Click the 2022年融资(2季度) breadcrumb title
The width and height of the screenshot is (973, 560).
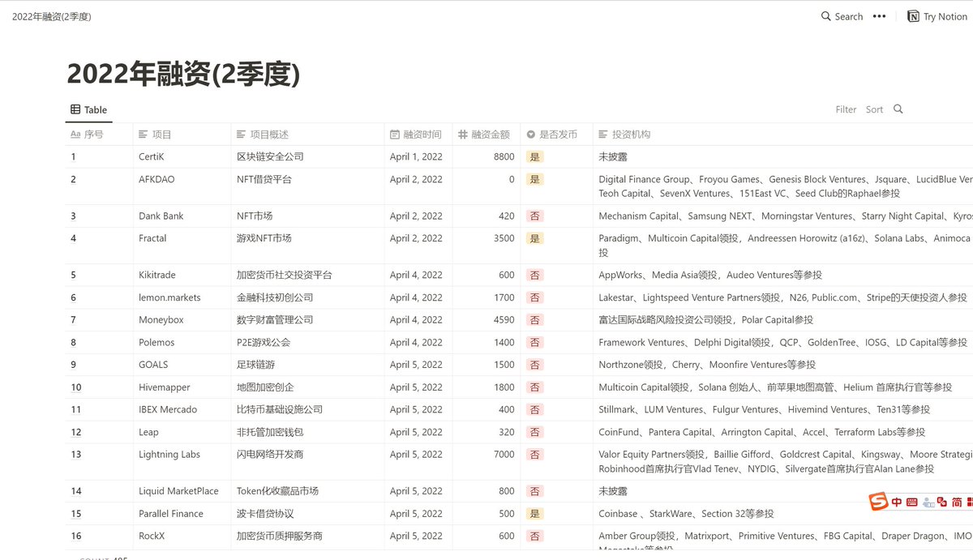coord(51,16)
